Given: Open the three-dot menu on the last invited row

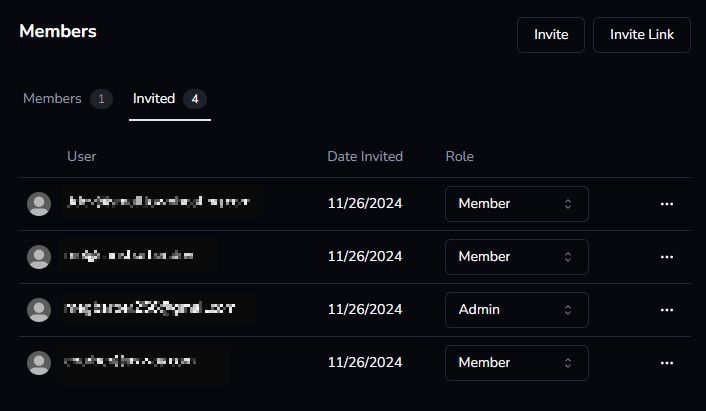Looking at the screenshot, I should click(x=667, y=363).
